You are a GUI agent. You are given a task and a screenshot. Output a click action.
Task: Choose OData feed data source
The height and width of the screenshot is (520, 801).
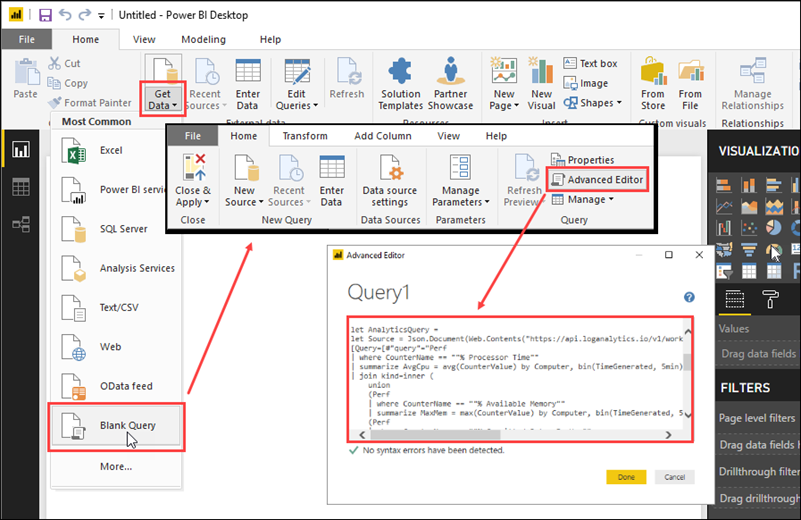116,386
